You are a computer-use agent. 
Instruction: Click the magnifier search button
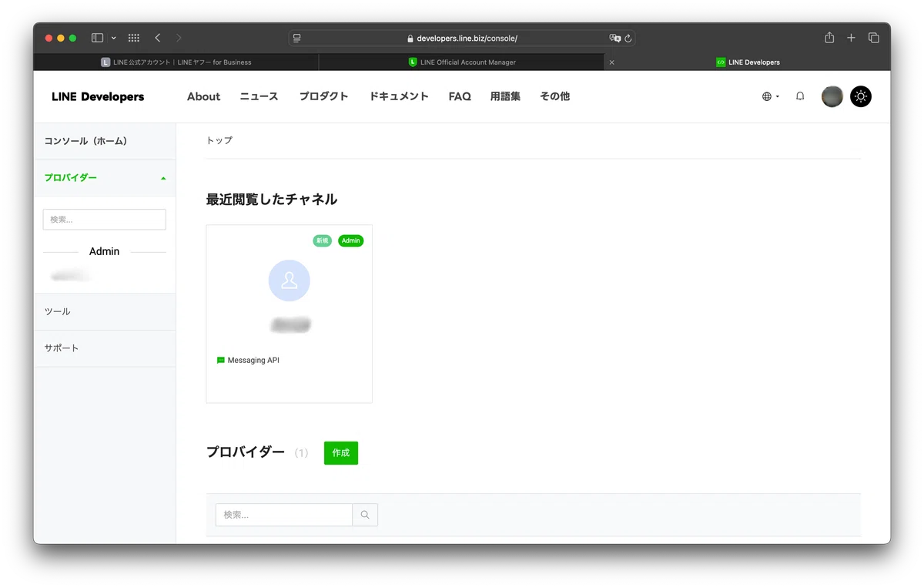coord(365,515)
